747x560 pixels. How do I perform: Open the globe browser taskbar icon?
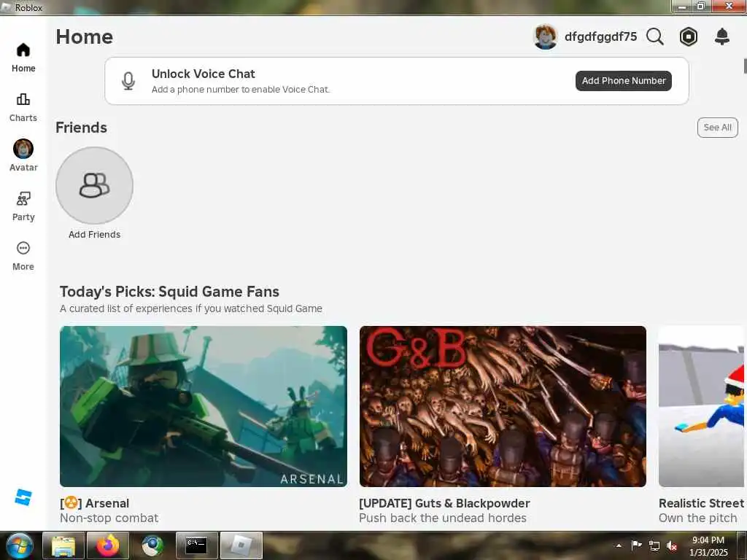click(152, 545)
